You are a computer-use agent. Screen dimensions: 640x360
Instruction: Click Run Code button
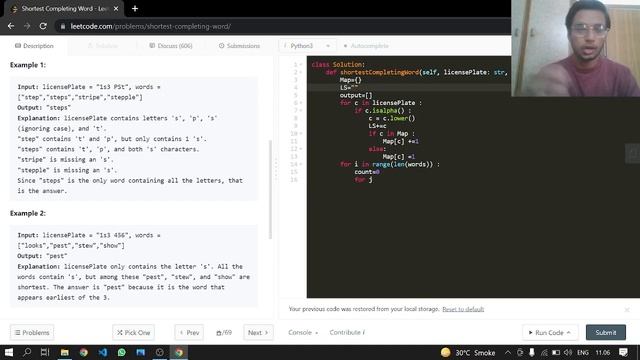coord(549,333)
